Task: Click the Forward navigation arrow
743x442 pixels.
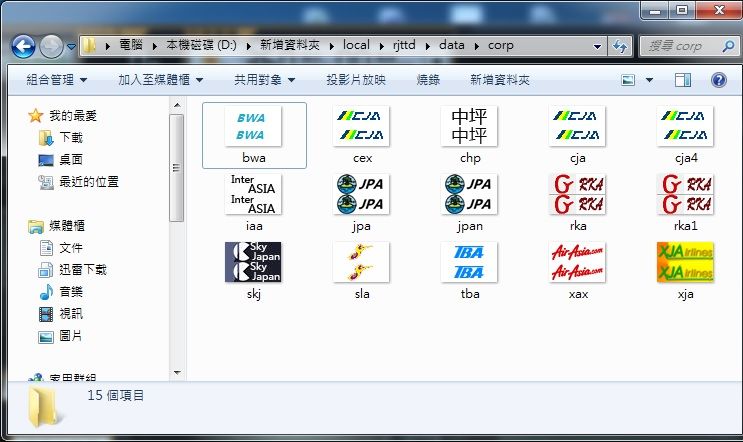Action: [x=51, y=46]
